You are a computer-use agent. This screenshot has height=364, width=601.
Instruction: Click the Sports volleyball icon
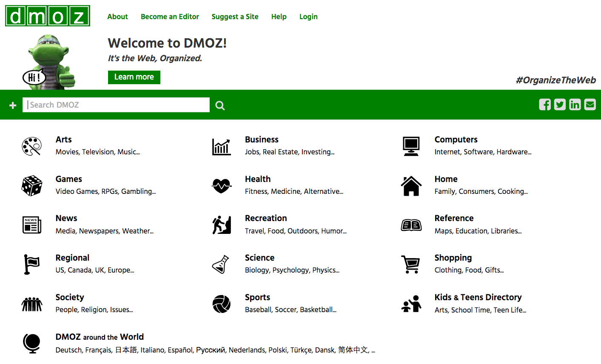pos(222,304)
